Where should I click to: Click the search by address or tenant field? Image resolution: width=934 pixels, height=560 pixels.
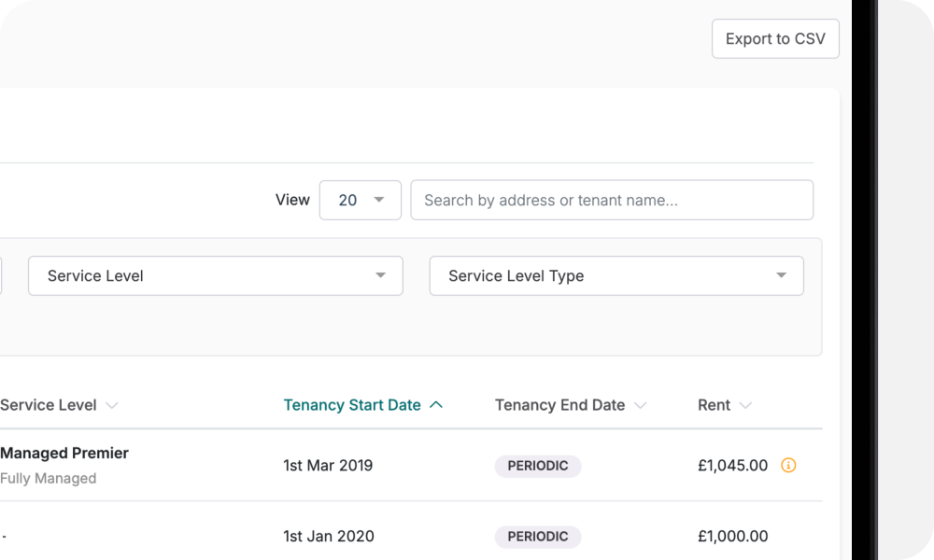[x=612, y=200]
